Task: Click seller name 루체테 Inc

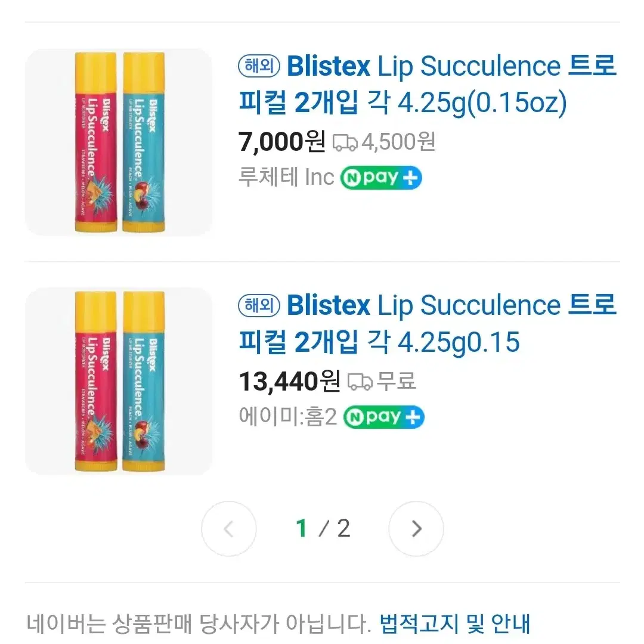Action: point(286,178)
